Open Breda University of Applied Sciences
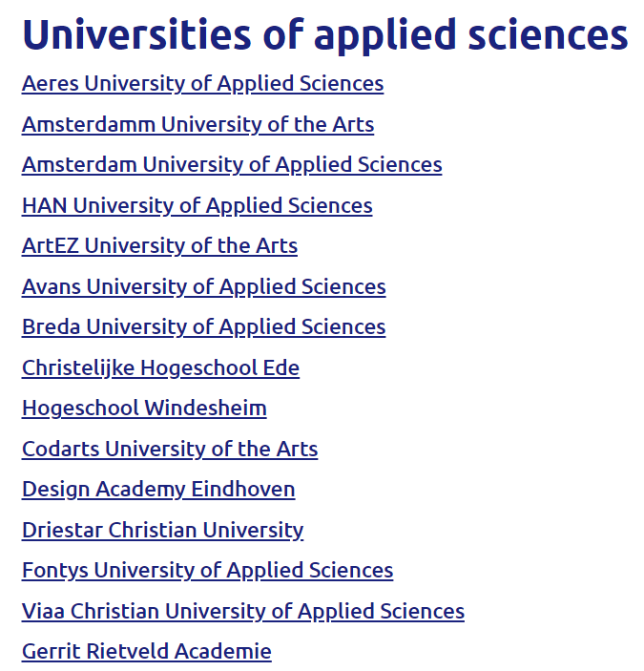644x671 pixels. 203,327
